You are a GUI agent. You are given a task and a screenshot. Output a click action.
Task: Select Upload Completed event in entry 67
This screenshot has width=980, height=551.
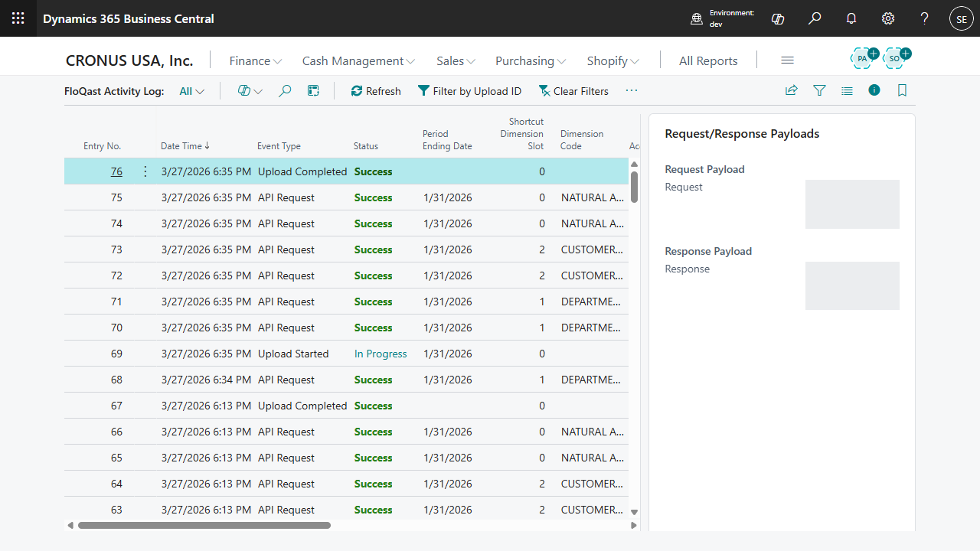[x=302, y=406]
